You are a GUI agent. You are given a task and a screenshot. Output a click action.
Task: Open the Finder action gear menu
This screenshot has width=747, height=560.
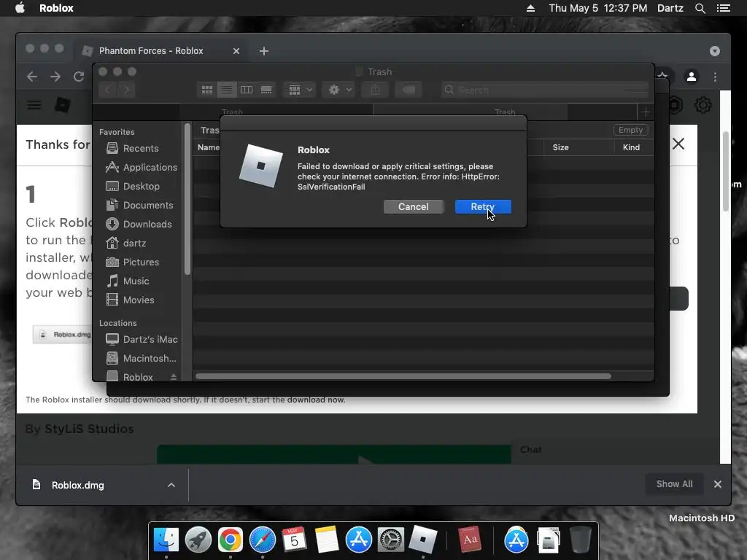click(x=338, y=90)
